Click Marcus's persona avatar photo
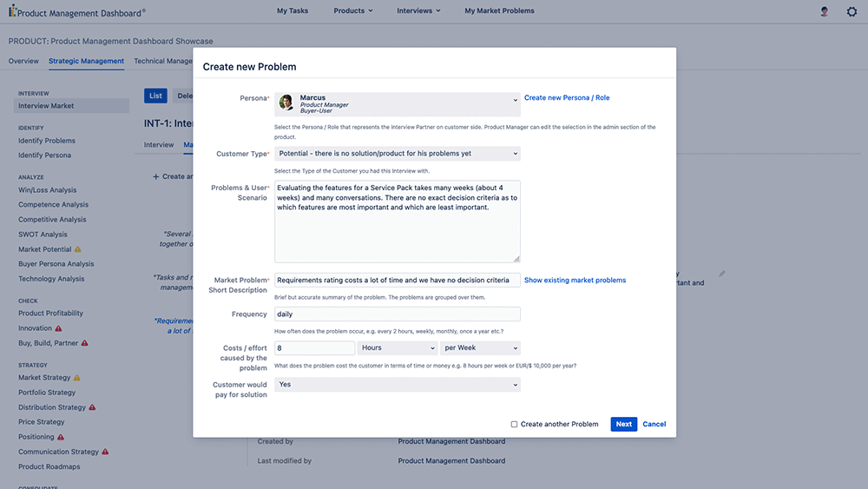 tap(286, 102)
